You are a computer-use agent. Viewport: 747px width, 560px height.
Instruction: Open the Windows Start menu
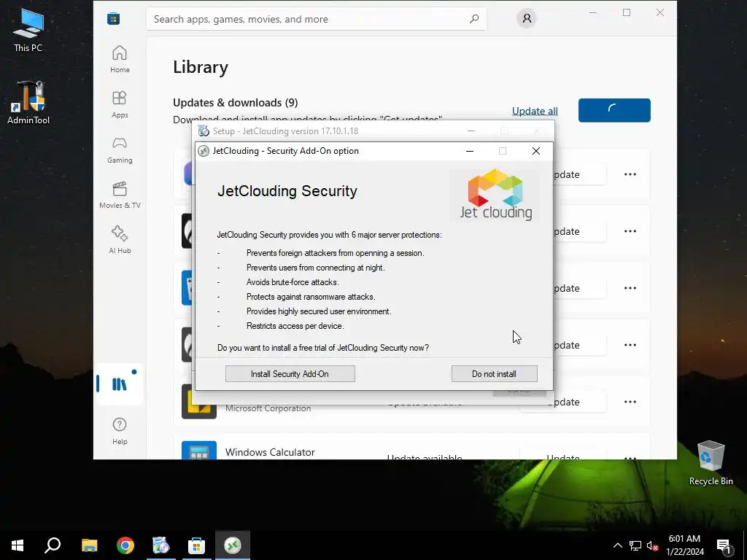coord(18,545)
